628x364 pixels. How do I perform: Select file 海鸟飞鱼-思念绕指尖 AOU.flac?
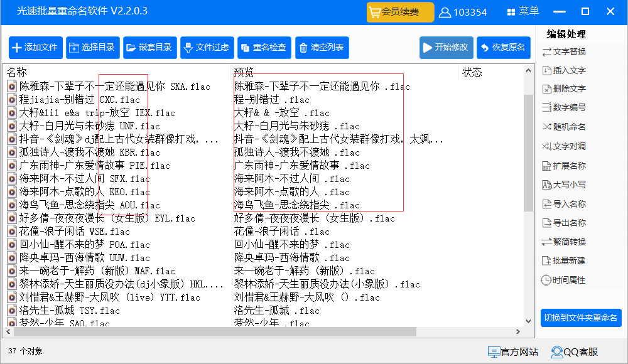point(89,205)
